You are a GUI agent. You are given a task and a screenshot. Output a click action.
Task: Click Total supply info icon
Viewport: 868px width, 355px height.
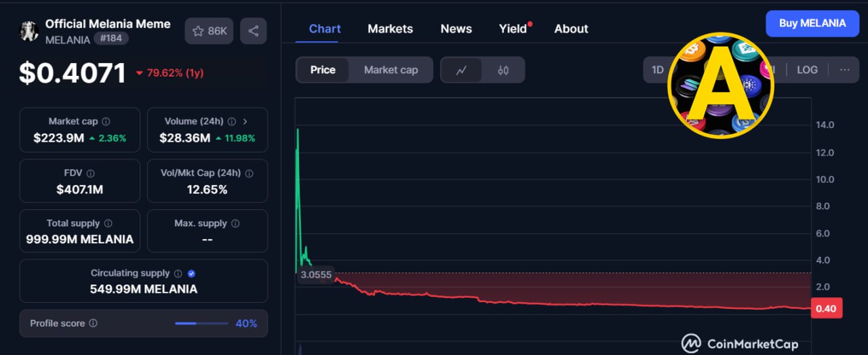(108, 224)
